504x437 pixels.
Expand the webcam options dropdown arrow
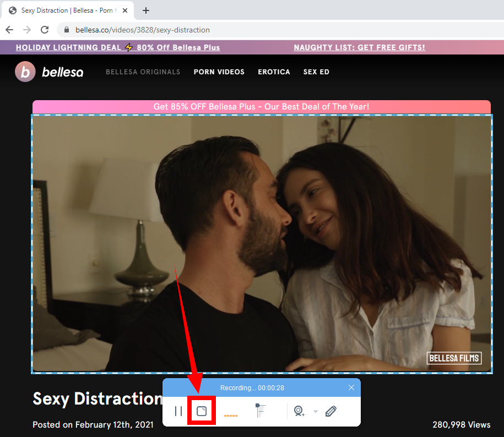coord(316,411)
